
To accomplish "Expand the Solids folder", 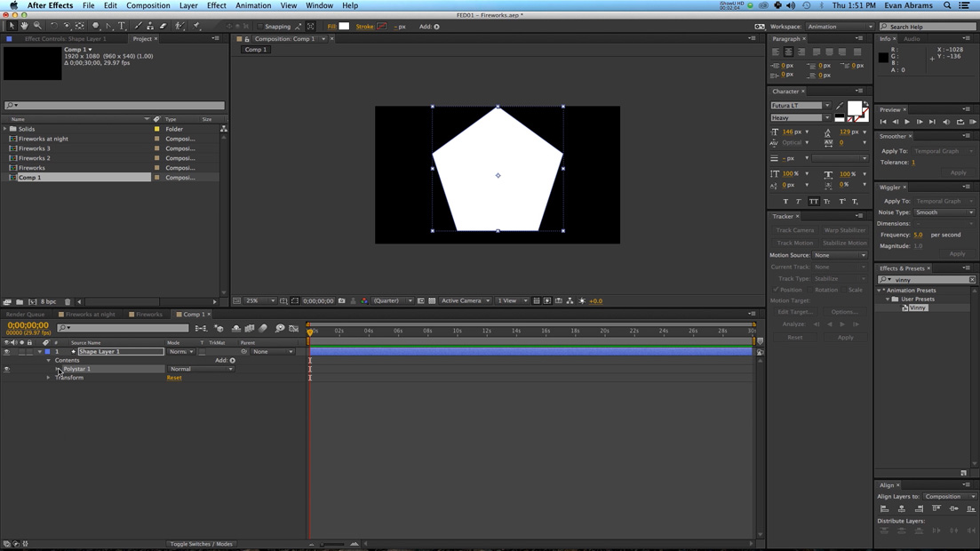I will pyautogui.click(x=5, y=129).
